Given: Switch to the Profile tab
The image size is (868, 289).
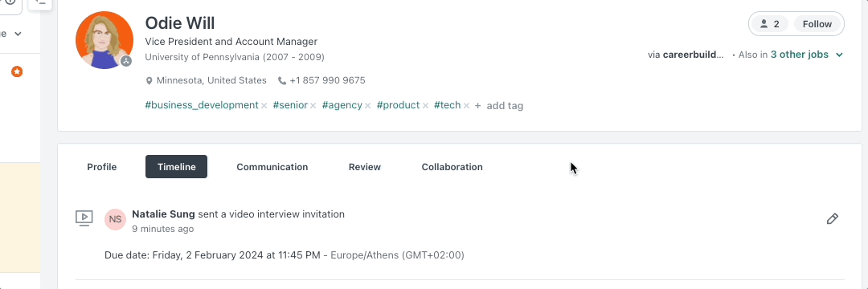Looking at the screenshot, I should tap(102, 167).
